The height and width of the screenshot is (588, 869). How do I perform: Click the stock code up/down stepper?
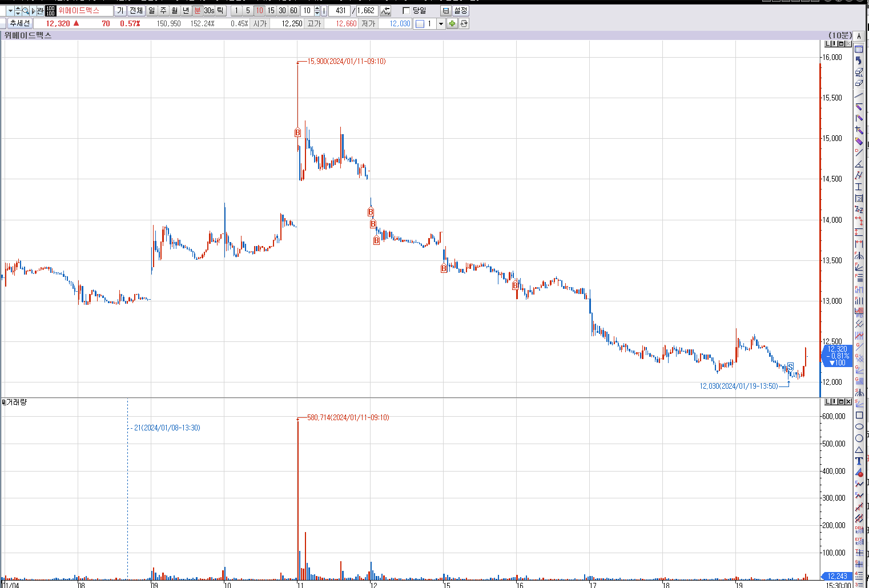click(x=18, y=11)
